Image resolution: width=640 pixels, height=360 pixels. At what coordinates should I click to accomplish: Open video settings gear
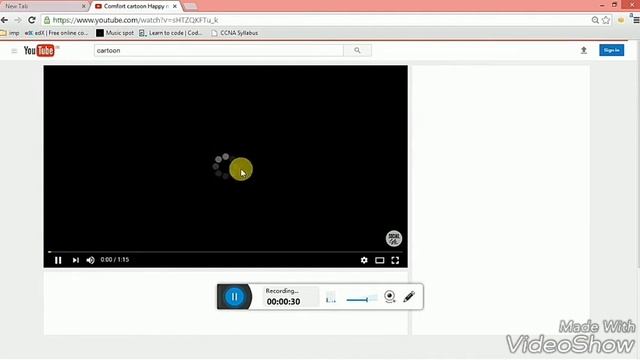(364, 260)
